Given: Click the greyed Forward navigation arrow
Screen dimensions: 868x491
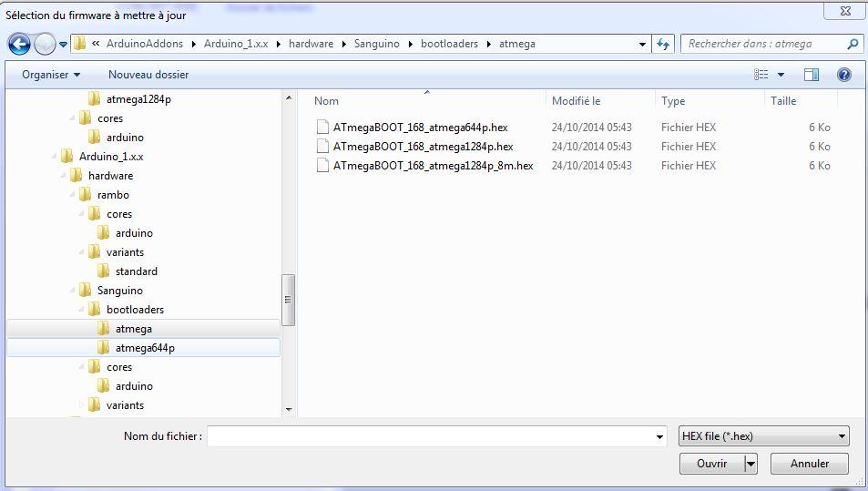Looking at the screenshot, I should [x=45, y=45].
